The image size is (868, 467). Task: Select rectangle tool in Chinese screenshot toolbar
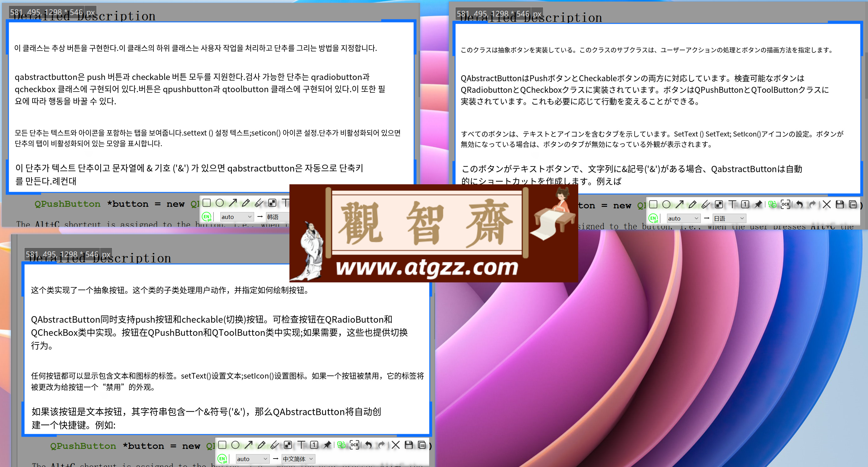(x=222, y=445)
